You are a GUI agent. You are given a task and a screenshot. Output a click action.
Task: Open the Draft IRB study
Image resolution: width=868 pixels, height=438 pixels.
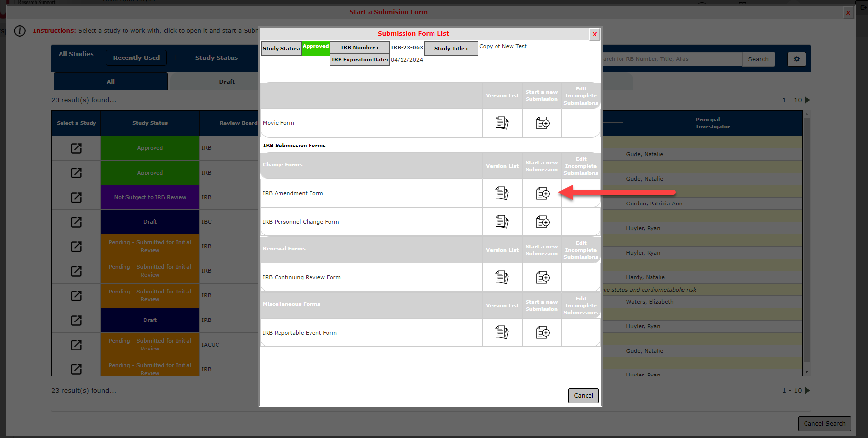[76, 321]
